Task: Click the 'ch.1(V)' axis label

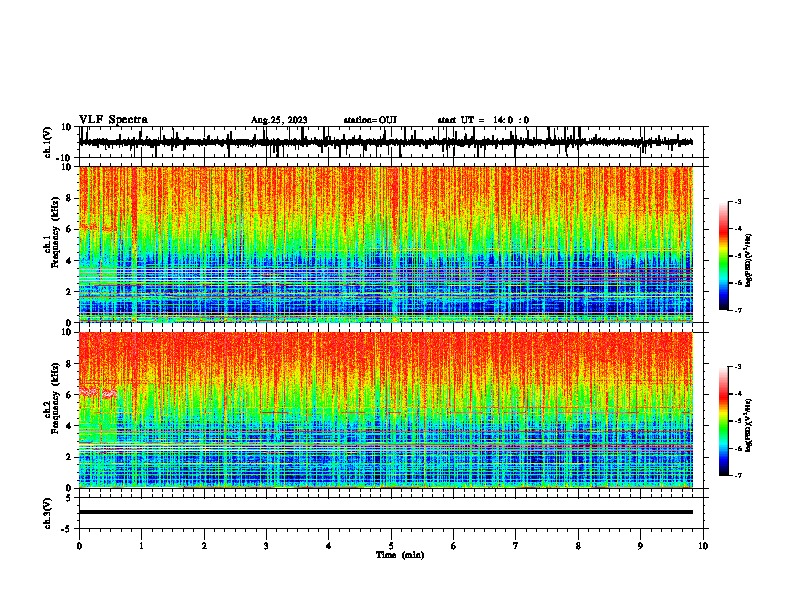Action: pyautogui.click(x=48, y=142)
